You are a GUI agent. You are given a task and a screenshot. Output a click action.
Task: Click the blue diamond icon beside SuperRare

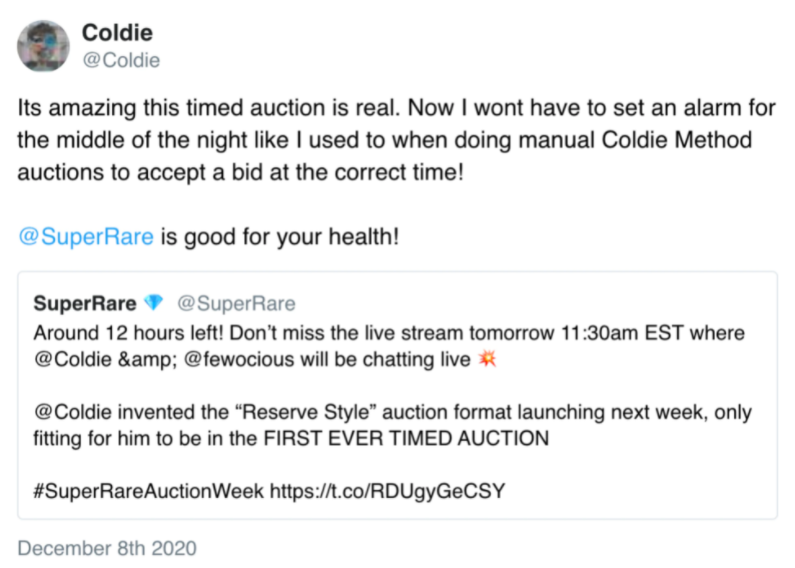pos(154,304)
